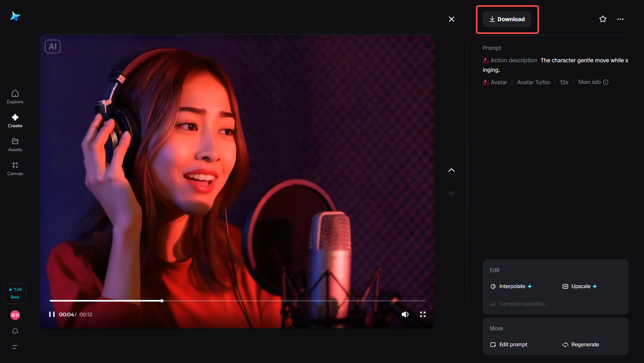Open the Assets library
The image size is (644, 363).
[x=15, y=145]
